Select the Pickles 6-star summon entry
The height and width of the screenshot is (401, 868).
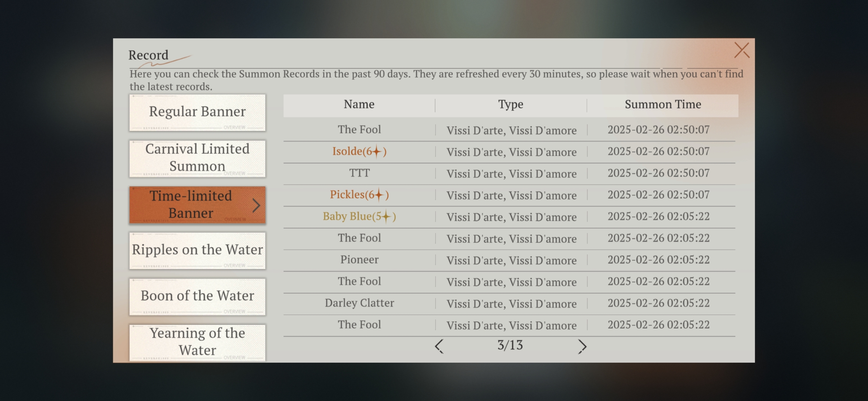pos(359,195)
